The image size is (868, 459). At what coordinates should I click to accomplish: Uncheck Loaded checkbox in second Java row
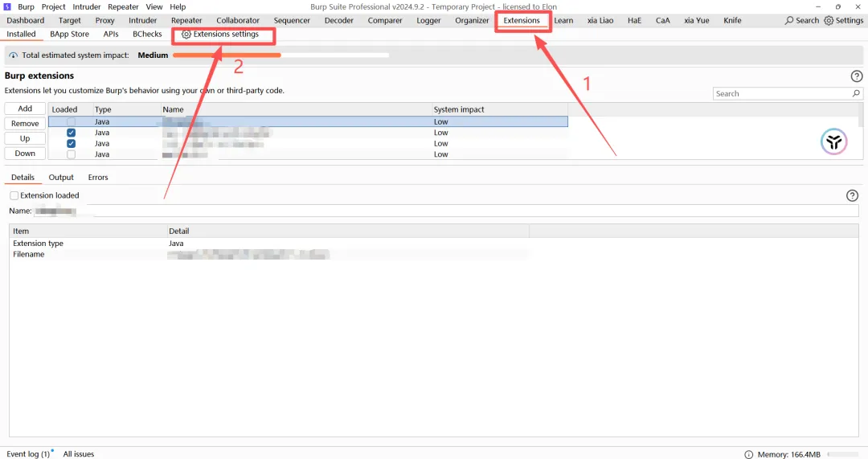tap(71, 133)
